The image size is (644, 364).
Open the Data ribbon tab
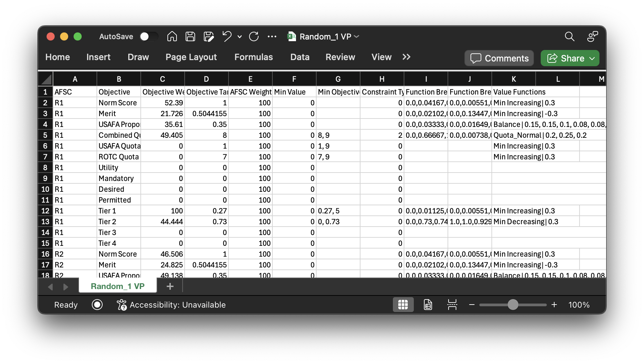pyautogui.click(x=300, y=57)
